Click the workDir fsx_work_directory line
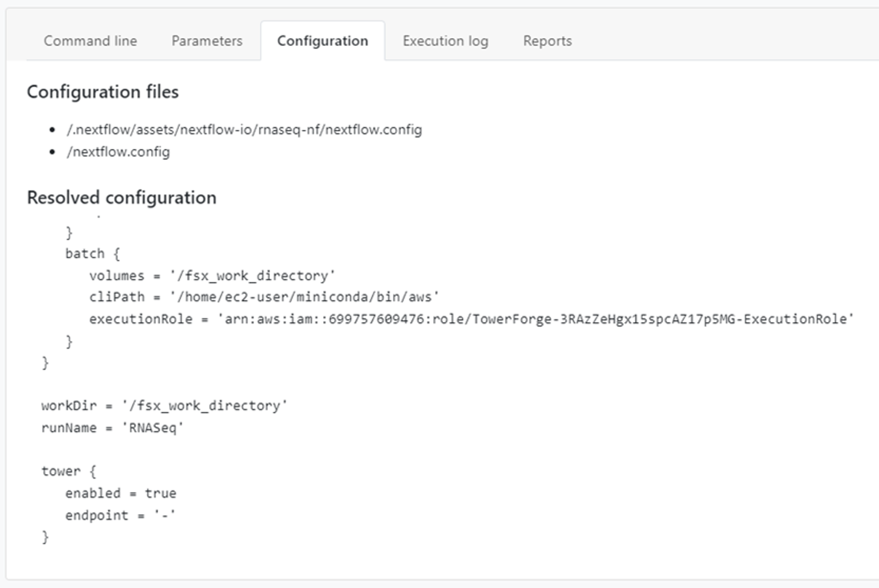 point(164,406)
